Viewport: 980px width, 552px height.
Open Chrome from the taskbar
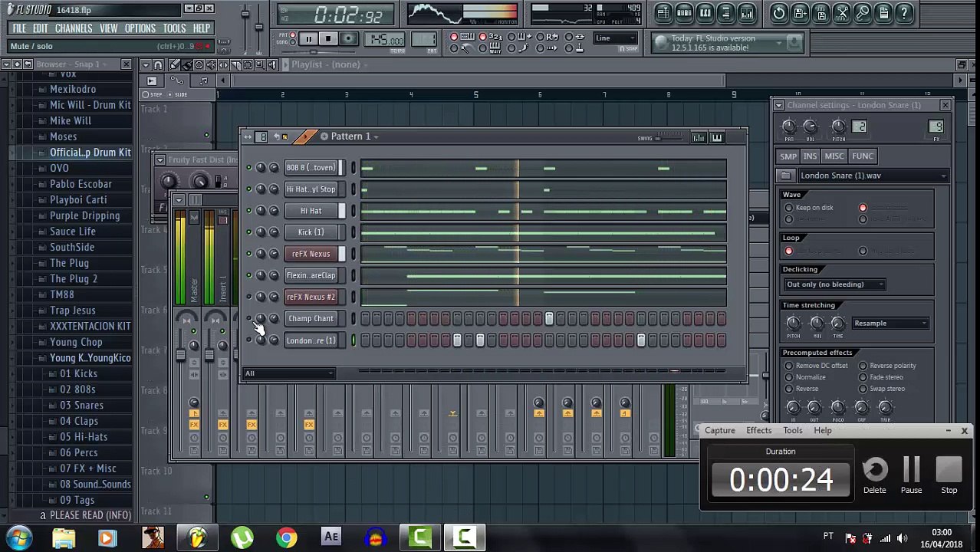287,537
